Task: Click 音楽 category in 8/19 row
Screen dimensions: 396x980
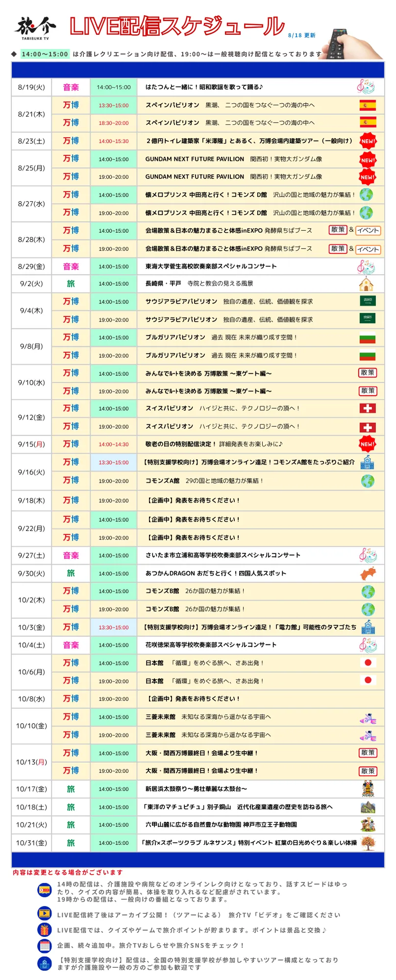Action: [x=71, y=87]
